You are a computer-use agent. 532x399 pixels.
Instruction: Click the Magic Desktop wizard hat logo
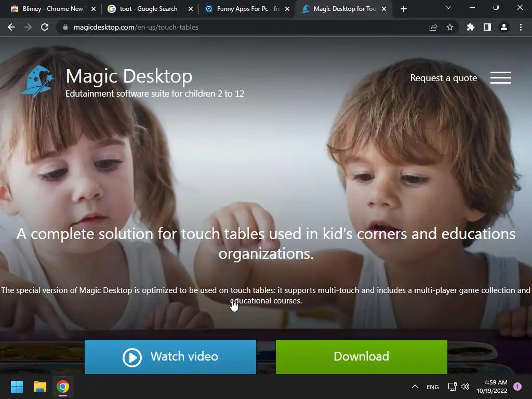tap(37, 81)
